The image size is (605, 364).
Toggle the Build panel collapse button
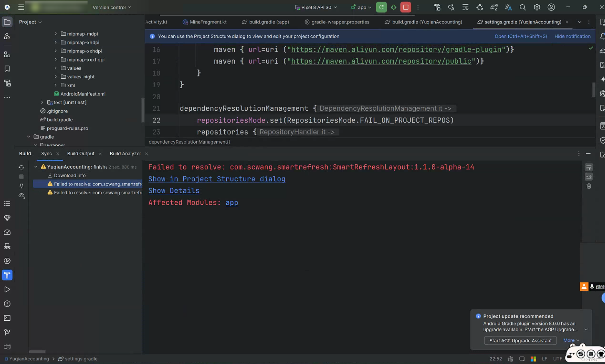pyautogui.click(x=588, y=153)
